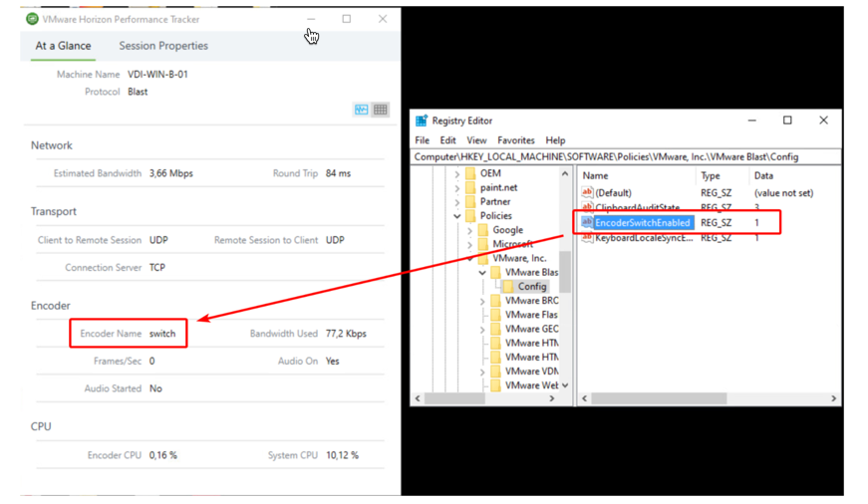Click the Registry Editor title bar icon
The width and height of the screenshot is (868, 504).
(x=422, y=121)
